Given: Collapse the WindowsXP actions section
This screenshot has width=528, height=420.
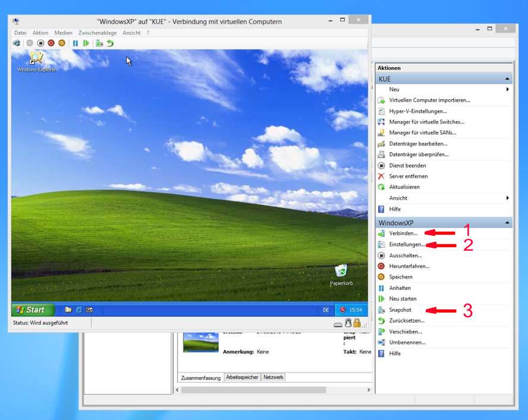Looking at the screenshot, I should [x=507, y=223].
